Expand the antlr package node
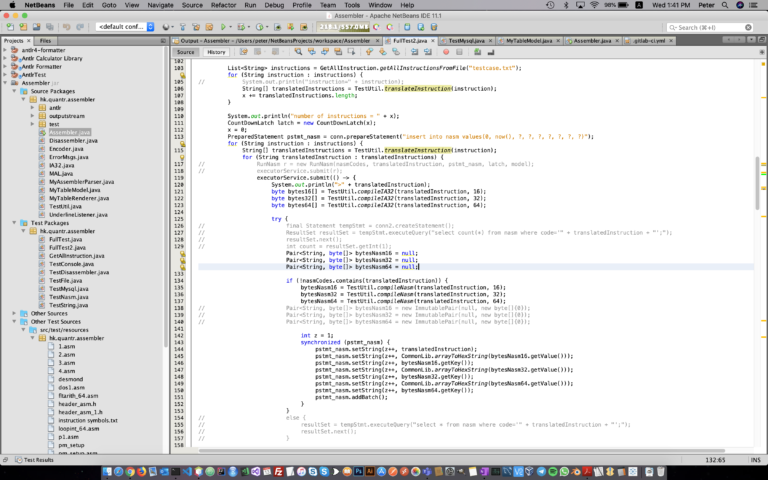 32,107
